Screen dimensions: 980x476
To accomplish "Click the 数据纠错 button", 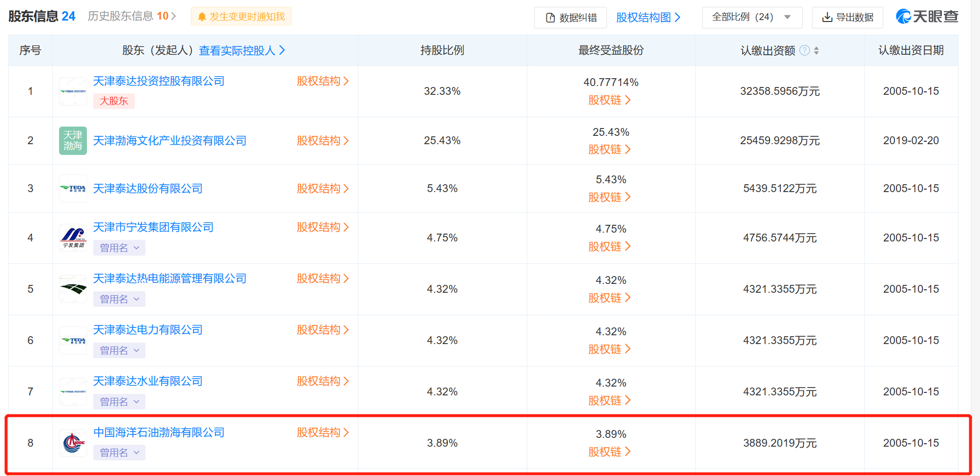I will (x=570, y=18).
